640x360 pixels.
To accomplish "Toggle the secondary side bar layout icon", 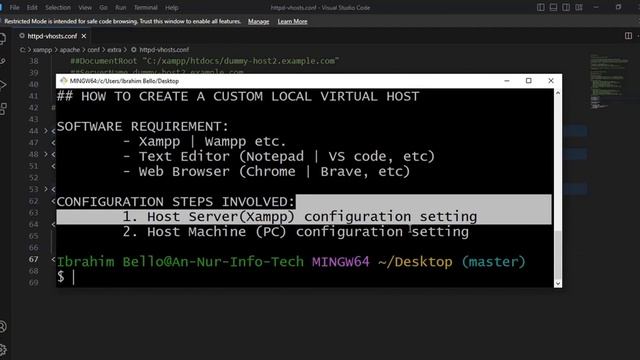I will 566,7.
